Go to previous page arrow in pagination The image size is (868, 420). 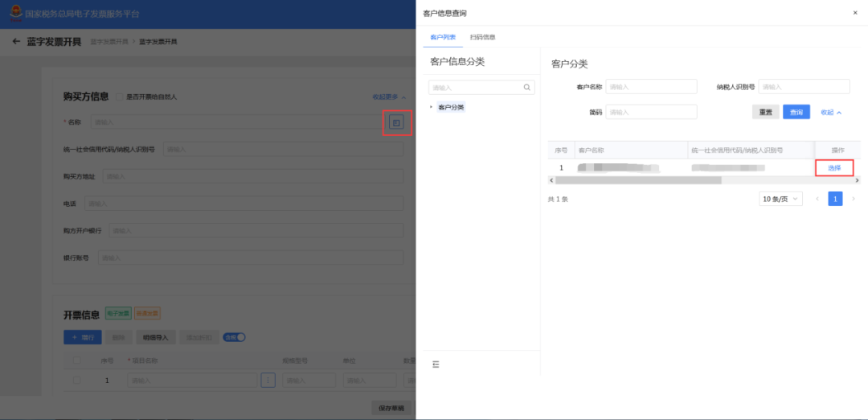coord(817,199)
